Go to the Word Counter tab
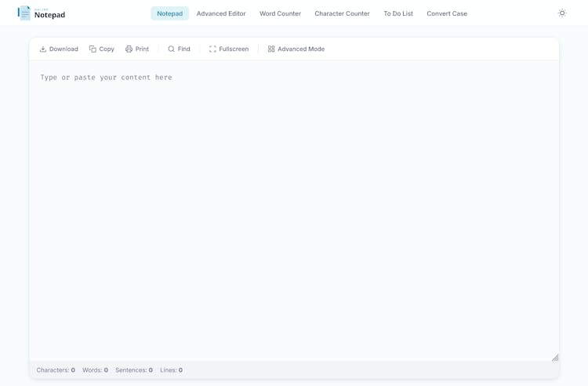Viewport: 588px width, 386px height. point(280,13)
